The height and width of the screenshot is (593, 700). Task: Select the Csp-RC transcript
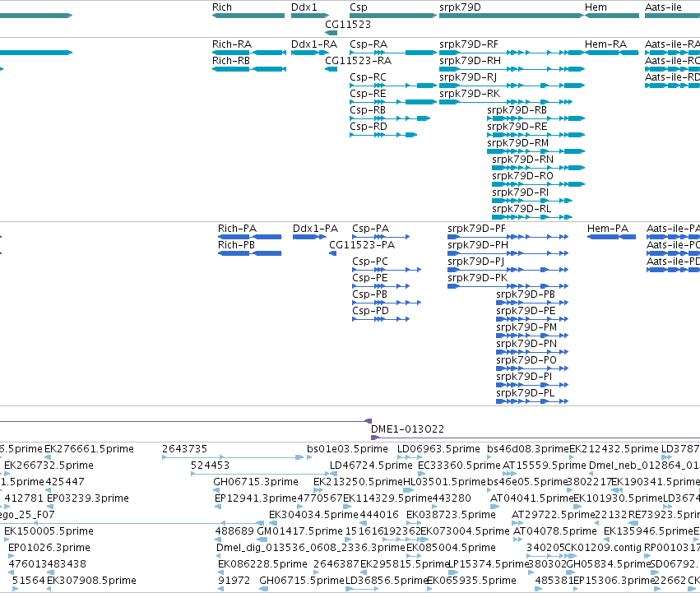click(368, 77)
